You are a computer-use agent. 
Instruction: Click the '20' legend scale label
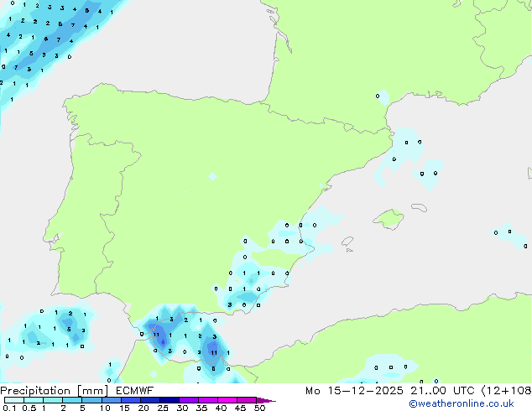[143, 408]
